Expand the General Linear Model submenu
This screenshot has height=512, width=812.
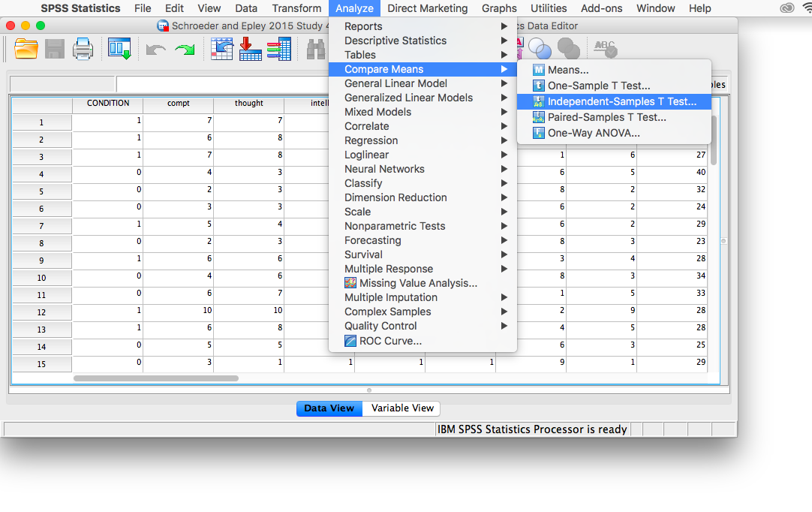click(x=423, y=83)
